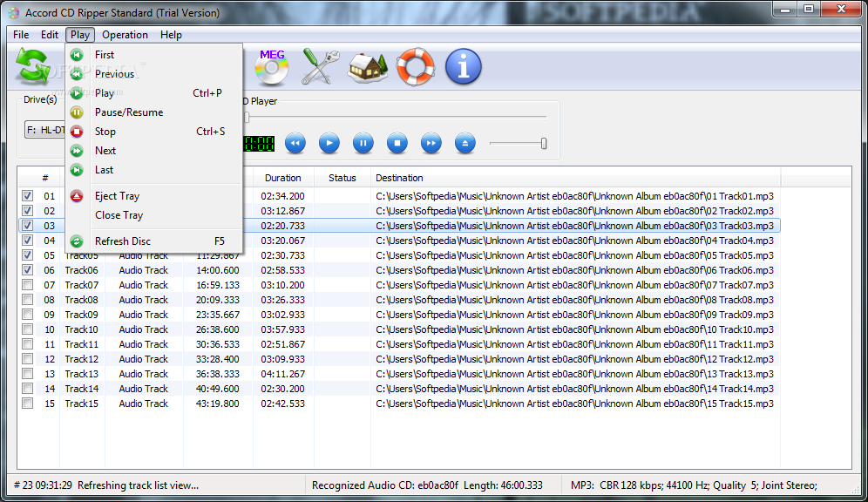Screen dimensions: 868x502
Task: Click the snowy house home icon
Action: tap(368, 67)
